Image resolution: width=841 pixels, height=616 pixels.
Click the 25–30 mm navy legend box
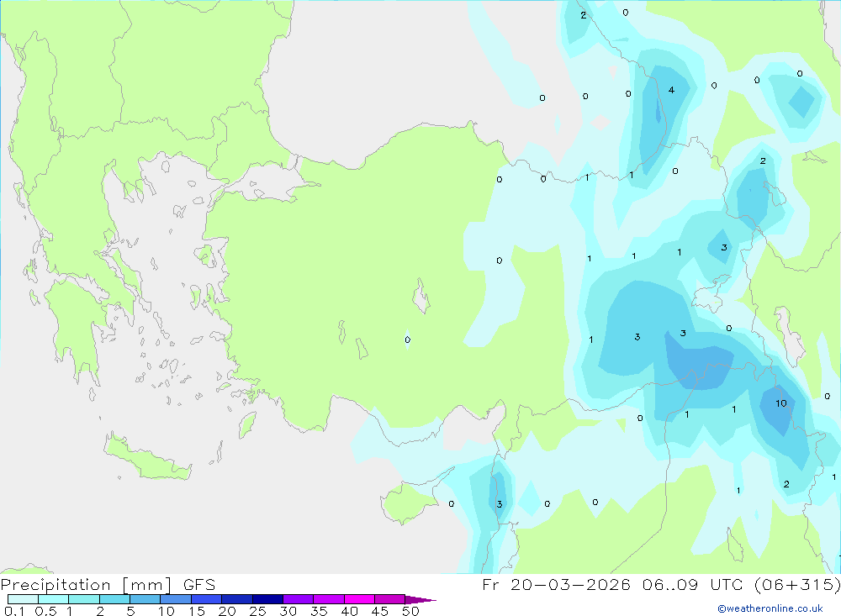[267, 599]
